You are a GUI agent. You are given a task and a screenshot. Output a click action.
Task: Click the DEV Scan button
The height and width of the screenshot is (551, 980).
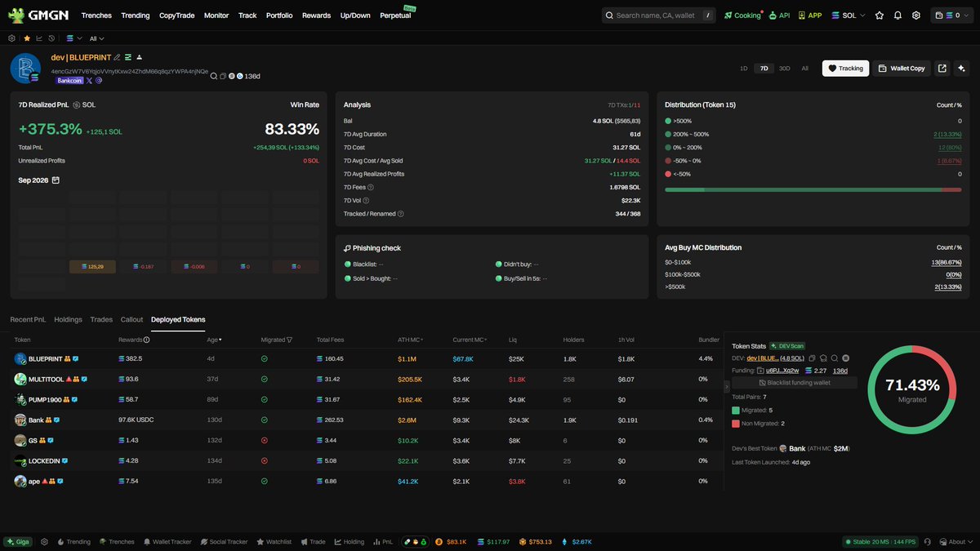click(x=786, y=346)
